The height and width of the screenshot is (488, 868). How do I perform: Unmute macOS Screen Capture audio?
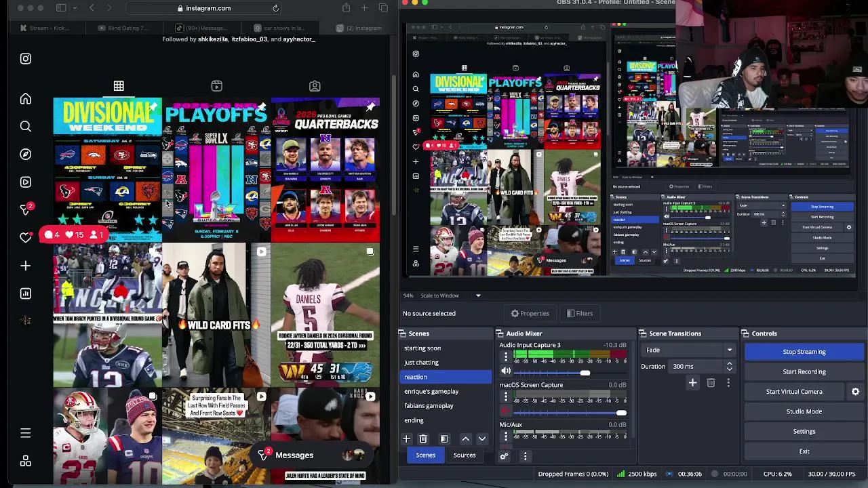click(x=506, y=411)
